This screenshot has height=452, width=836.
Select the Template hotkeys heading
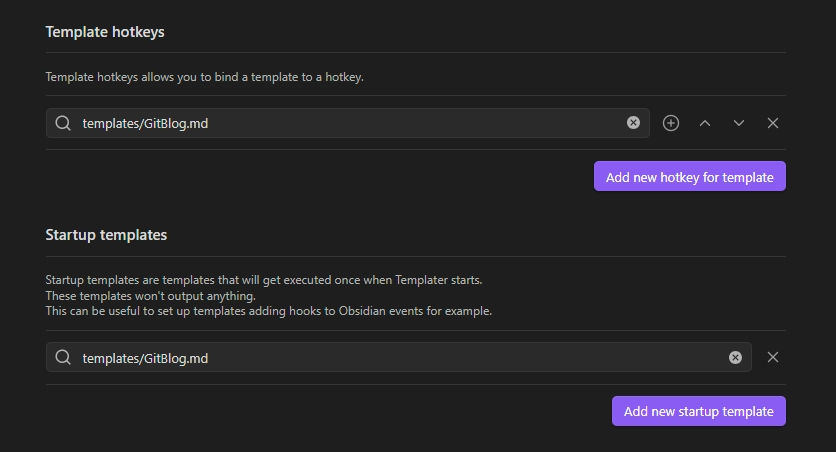click(105, 32)
